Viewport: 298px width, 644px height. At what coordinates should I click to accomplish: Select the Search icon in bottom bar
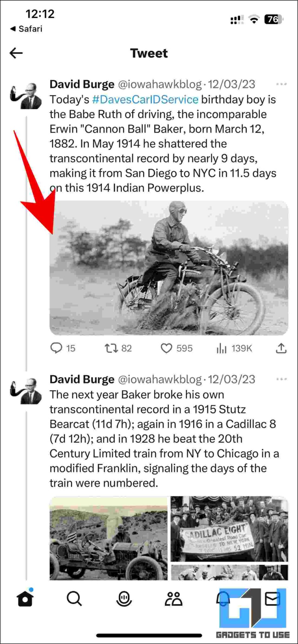[75, 598]
